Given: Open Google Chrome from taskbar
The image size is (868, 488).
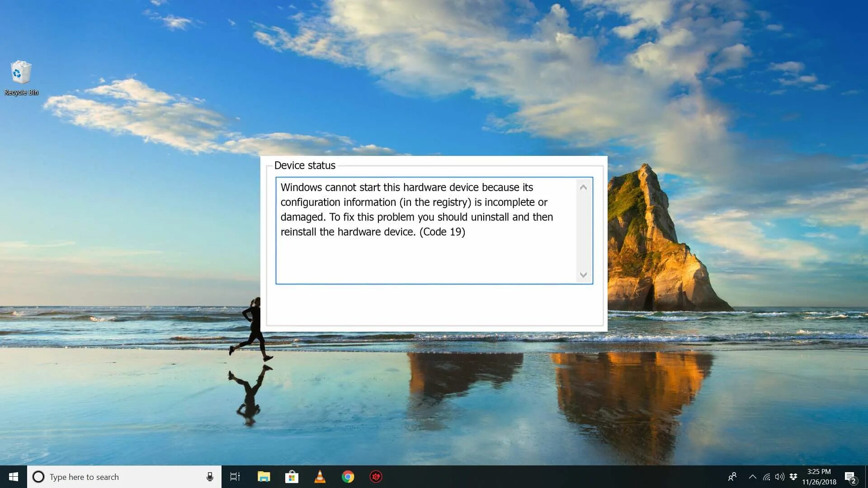Looking at the screenshot, I should [x=348, y=477].
